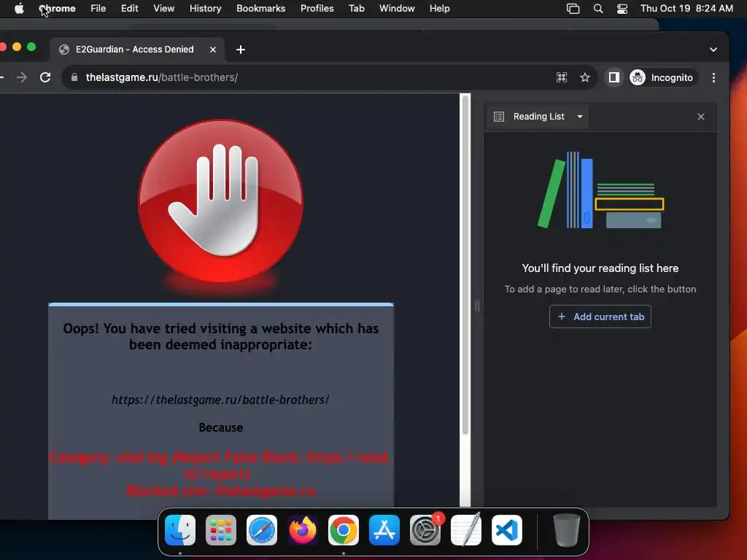Image resolution: width=747 pixels, height=560 pixels.
Task: Click the page's vertical scrollbar
Action: (465, 265)
